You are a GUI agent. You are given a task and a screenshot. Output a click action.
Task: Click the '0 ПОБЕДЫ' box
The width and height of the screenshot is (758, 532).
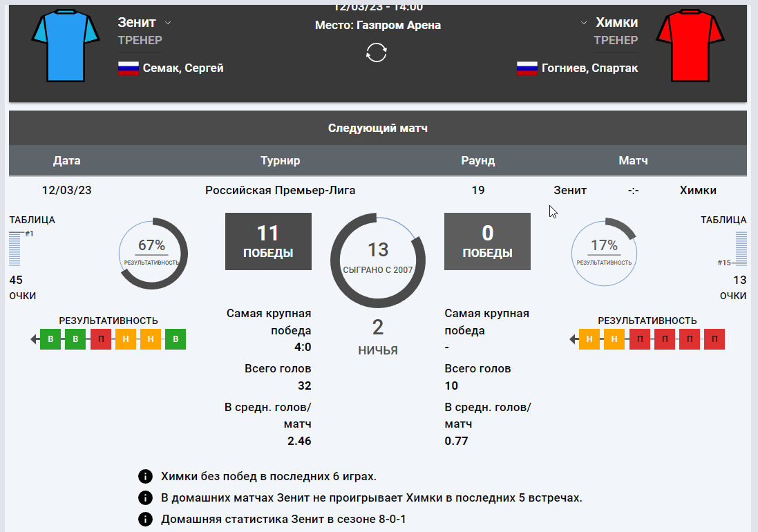pyautogui.click(x=487, y=241)
